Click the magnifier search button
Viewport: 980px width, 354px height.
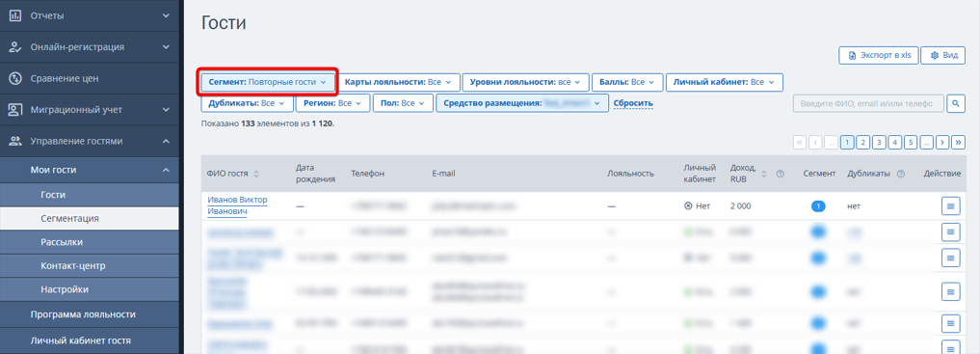[x=956, y=103]
